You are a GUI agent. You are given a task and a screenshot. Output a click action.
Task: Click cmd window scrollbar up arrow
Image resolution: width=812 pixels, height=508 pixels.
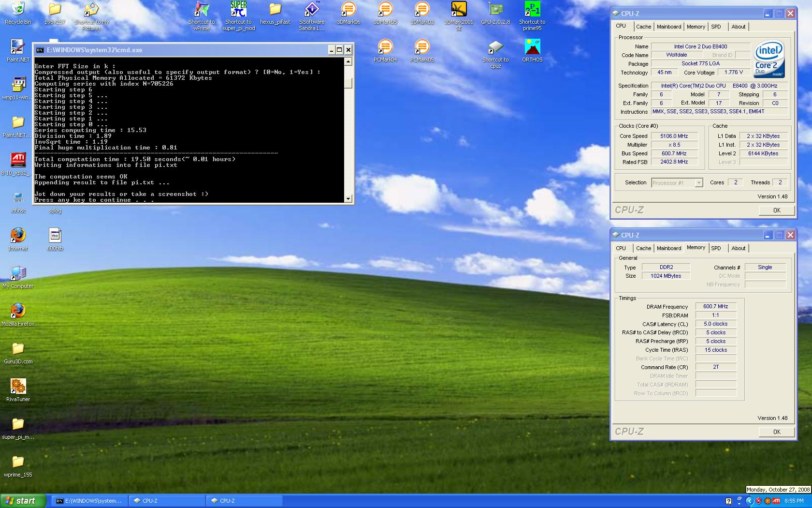348,61
